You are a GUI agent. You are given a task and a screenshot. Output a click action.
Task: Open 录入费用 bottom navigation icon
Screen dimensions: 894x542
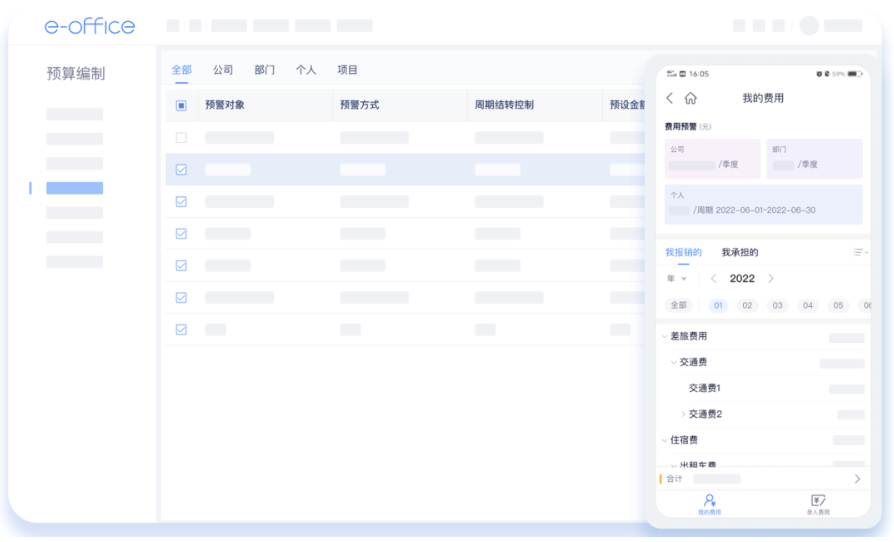coord(817,503)
